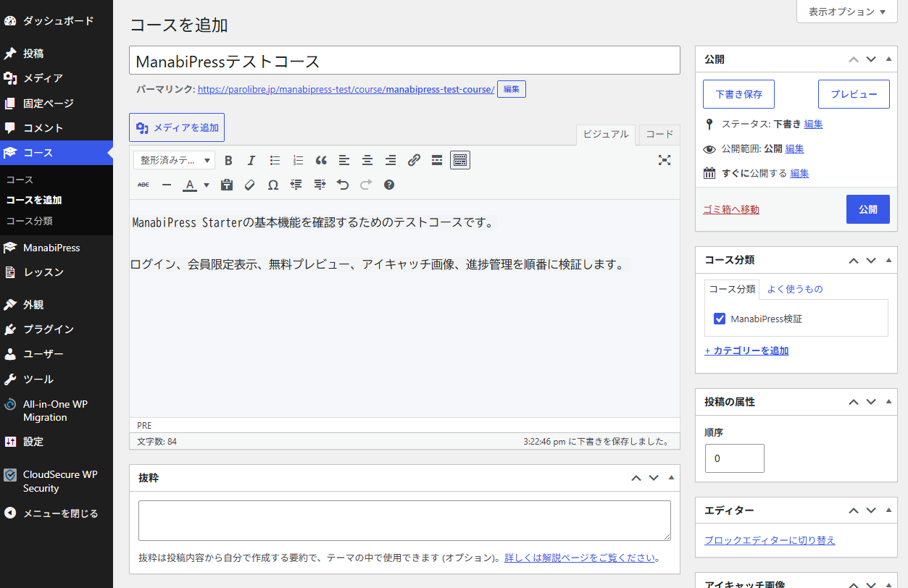Open the special character (Omega) picker
908x588 pixels.
(273, 185)
